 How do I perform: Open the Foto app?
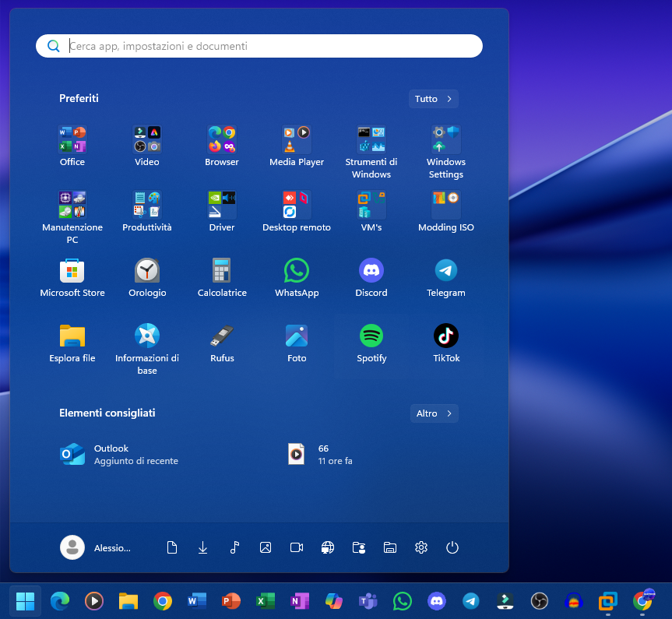point(297,343)
